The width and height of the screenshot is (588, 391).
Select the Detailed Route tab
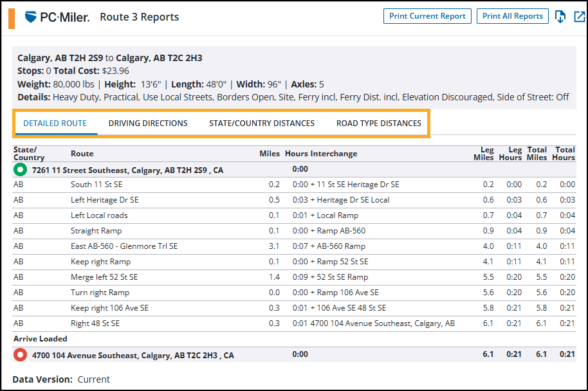pos(55,123)
